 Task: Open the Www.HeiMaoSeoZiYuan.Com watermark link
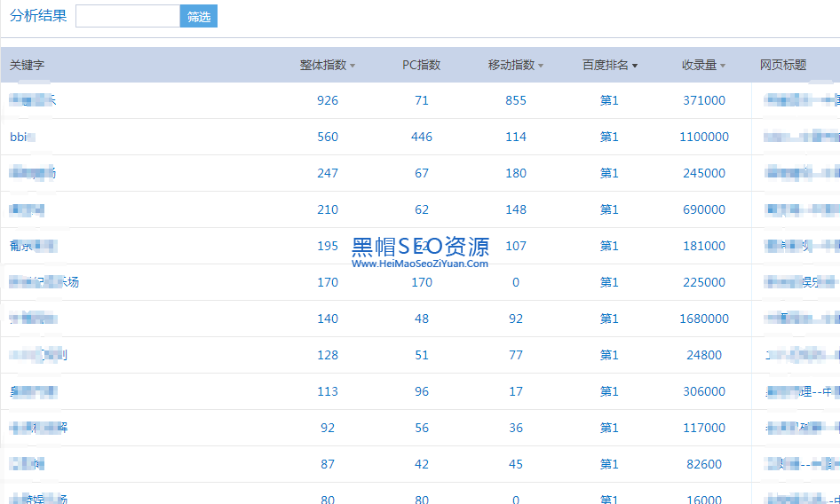(420, 263)
